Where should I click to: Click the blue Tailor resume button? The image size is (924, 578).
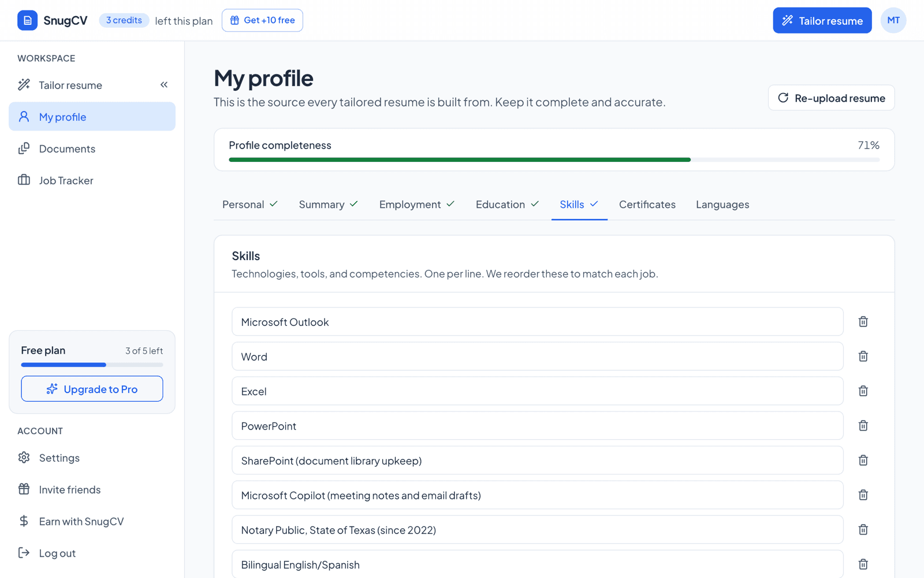[x=822, y=20]
